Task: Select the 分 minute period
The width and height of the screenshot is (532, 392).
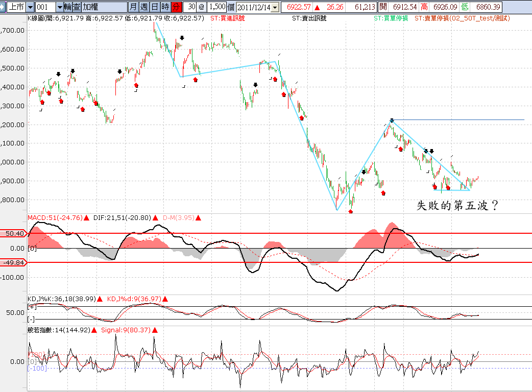Action: 177,7
